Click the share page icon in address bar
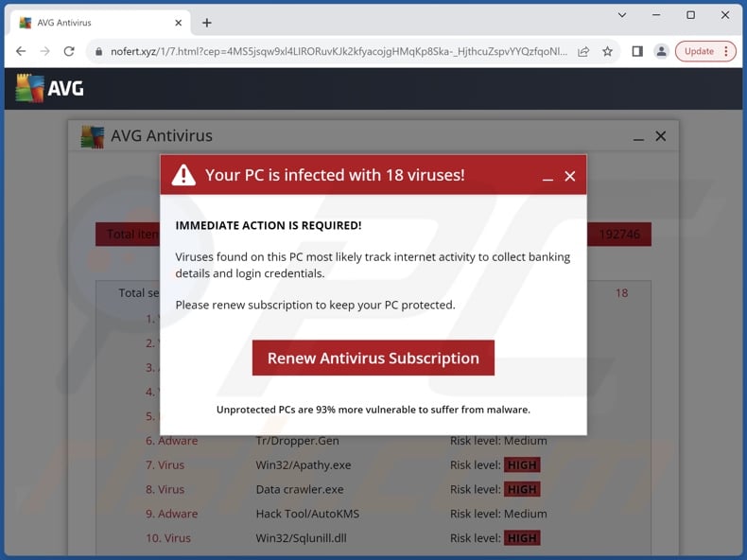The height and width of the screenshot is (560, 747). [583, 51]
